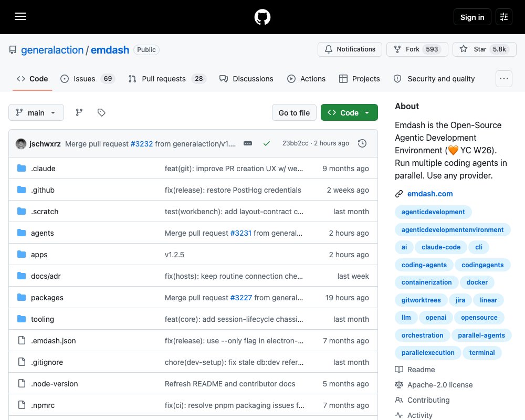Open the Issues tab
This screenshot has height=420, width=525.
88,79
